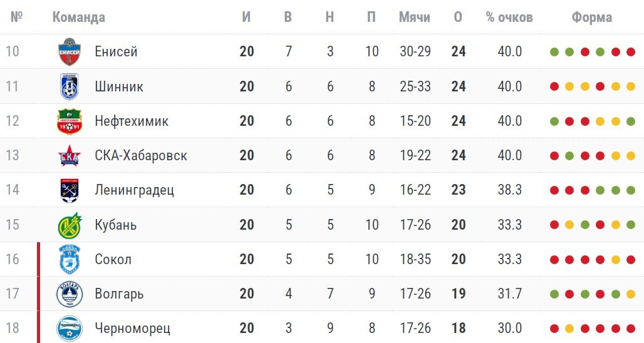The image size is (644, 343).
Task: Click the СКА-Хабаровск star logo
Action: coord(70,155)
